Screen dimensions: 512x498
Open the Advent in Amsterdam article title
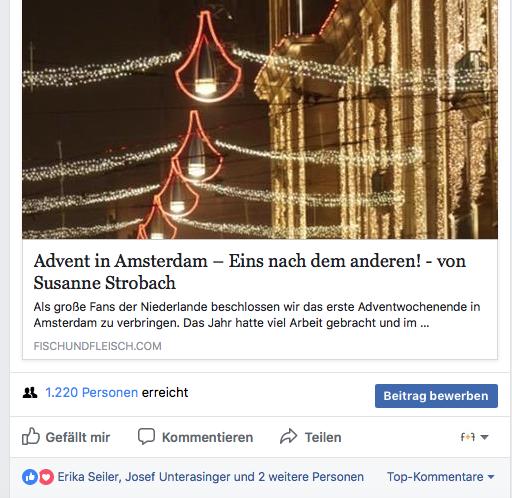(x=249, y=272)
